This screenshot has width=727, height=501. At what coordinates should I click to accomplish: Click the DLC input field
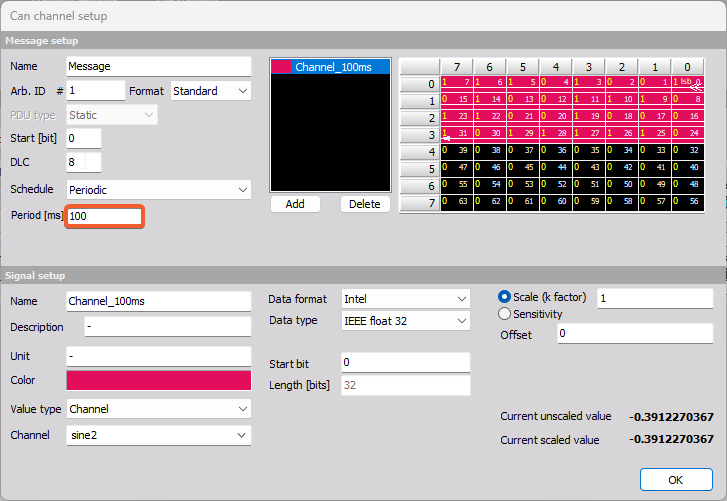(83, 162)
